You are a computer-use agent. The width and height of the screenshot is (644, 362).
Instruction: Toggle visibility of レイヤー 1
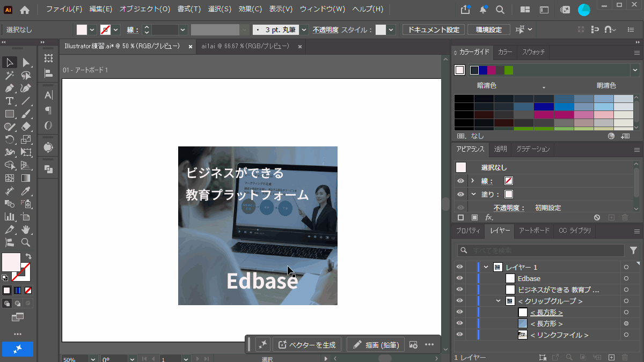pos(459,267)
